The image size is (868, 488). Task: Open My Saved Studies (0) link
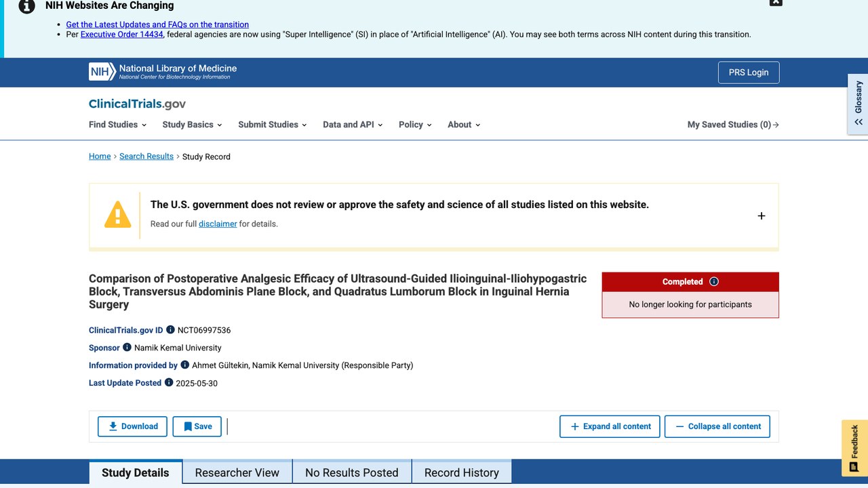[733, 125]
